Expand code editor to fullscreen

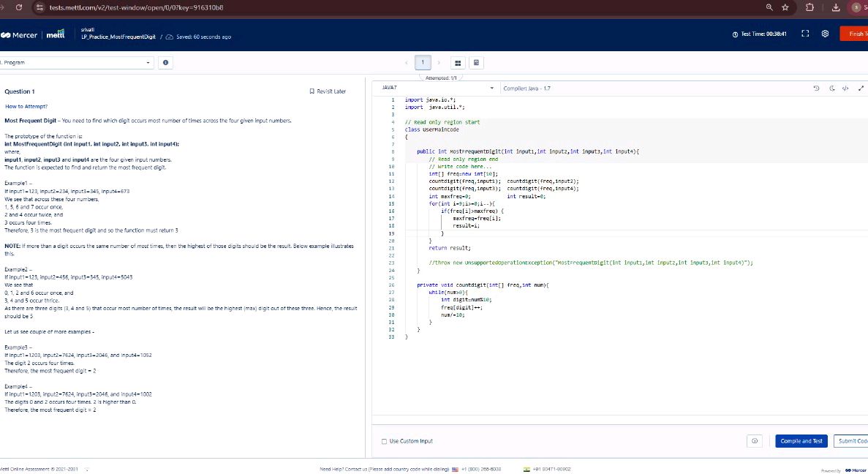[860, 89]
